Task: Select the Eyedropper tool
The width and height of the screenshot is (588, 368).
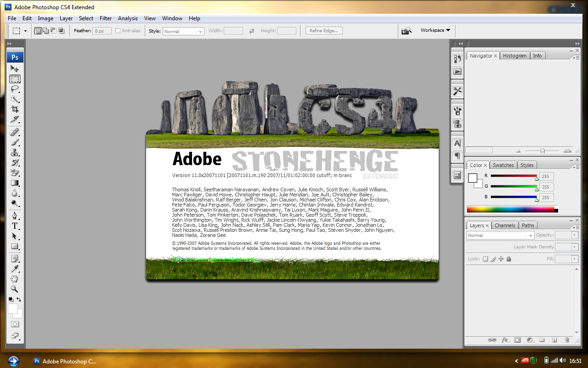Action: click(x=15, y=269)
